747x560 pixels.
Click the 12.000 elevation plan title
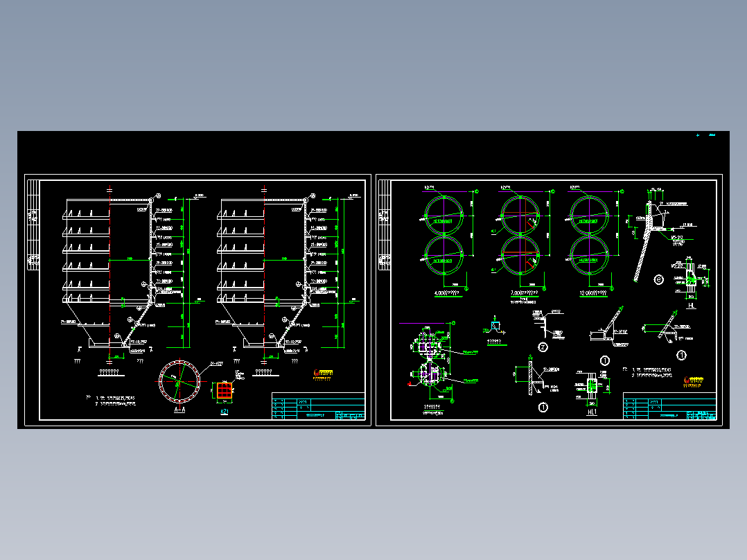tap(593, 293)
